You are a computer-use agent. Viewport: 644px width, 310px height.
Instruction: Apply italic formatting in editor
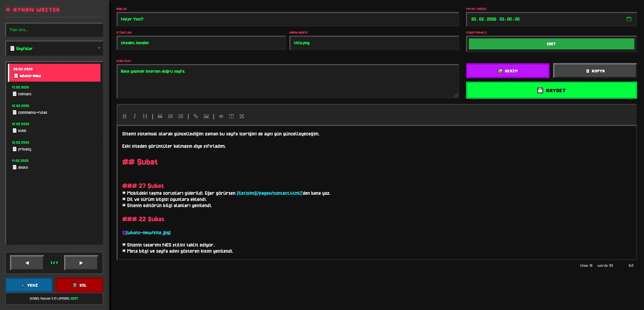point(135,116)
